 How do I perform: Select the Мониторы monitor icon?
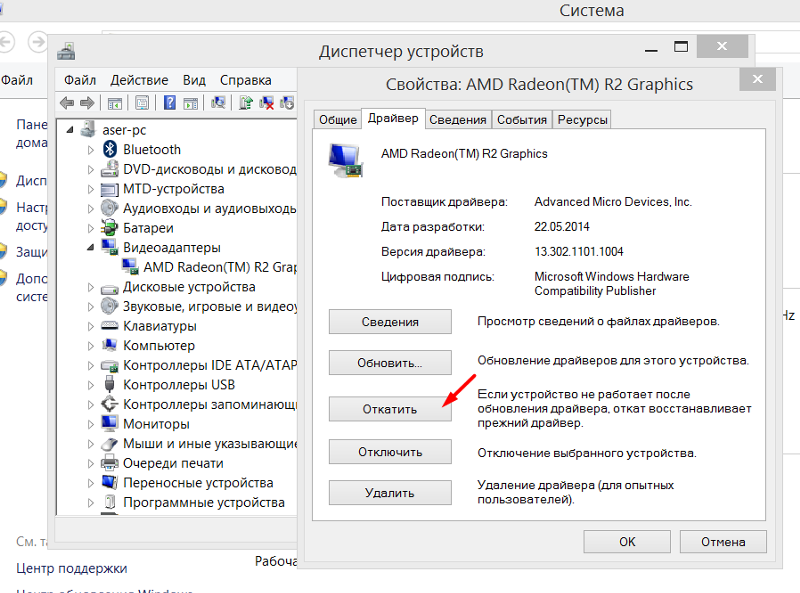[110, 424]
